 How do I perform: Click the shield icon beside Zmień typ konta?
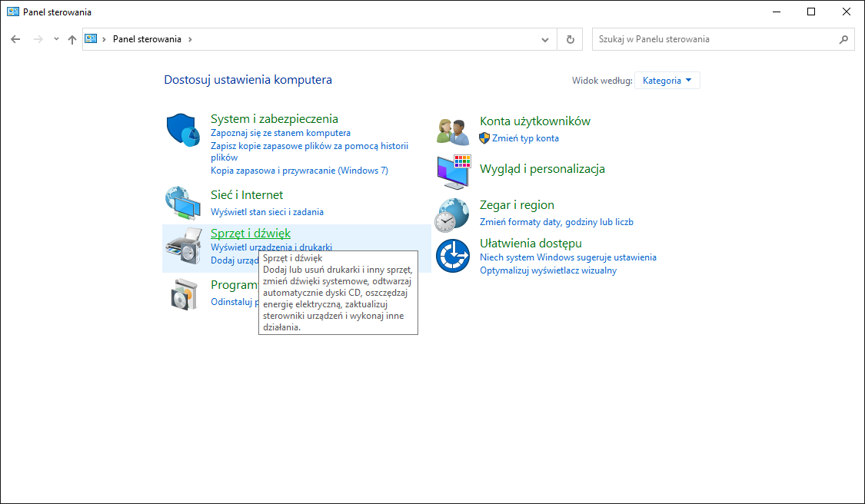point(484,138)
